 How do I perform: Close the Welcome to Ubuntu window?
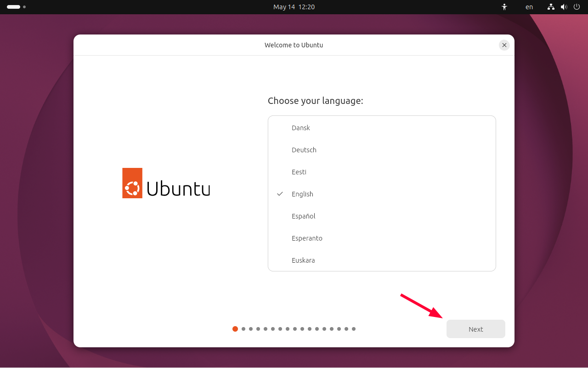[x=504, y=45]
